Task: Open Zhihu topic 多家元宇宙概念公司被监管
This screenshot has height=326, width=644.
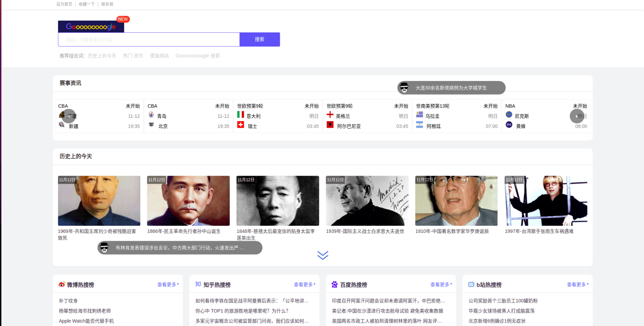Action: click(252, 321)
